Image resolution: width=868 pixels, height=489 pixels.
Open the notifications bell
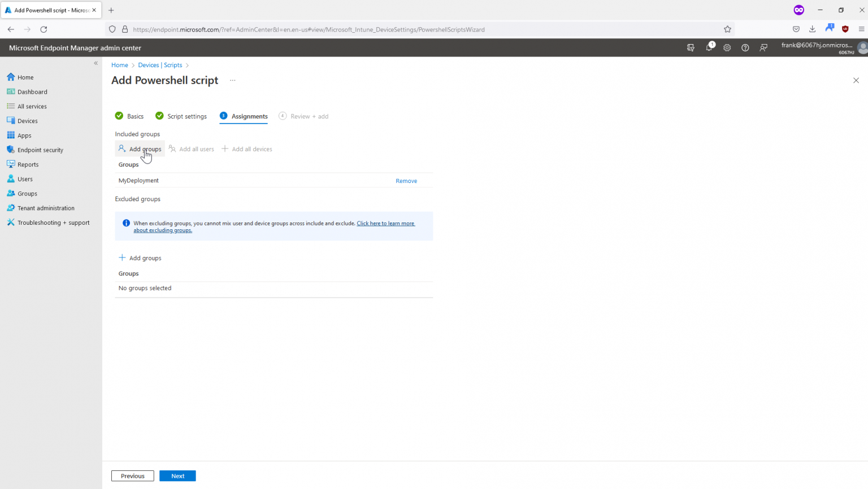tap(709, 48)
